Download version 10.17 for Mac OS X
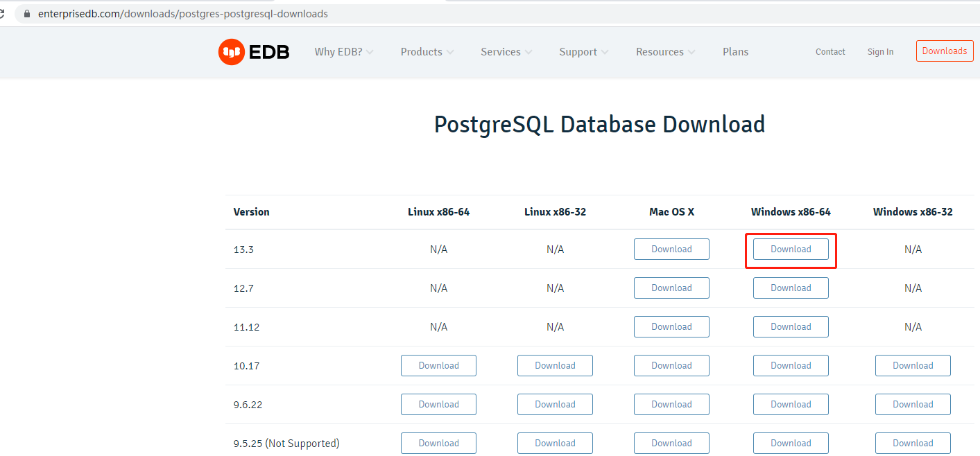Viewport: 980px width, 456px height. click(x=671, y=366)
